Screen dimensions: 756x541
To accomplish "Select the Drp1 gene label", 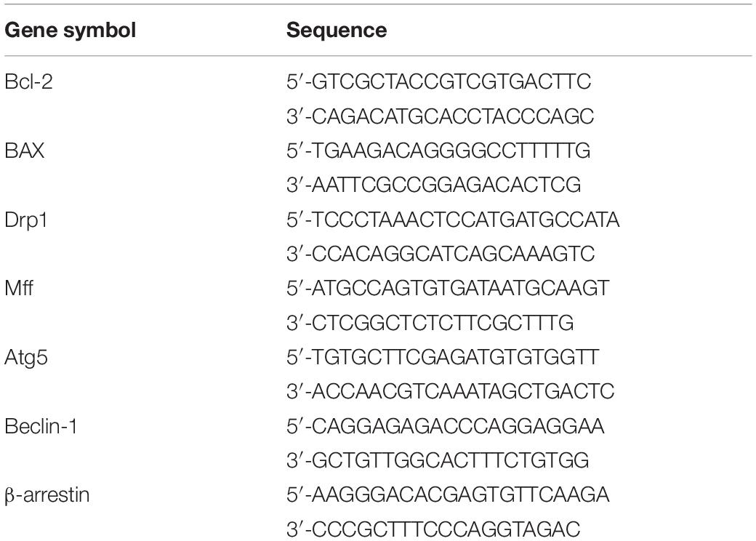I will [x=25, y=220].
